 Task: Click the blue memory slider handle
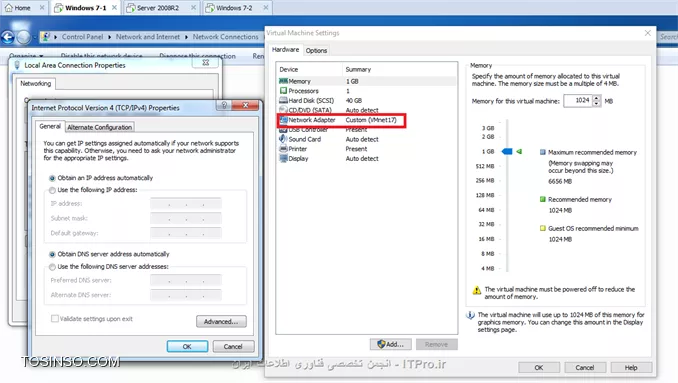[x=507, y=151]
